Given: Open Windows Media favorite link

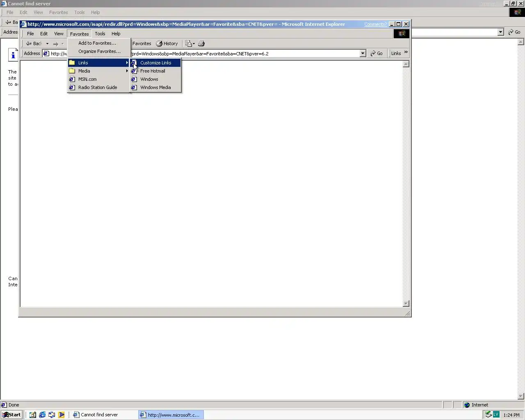Looking at the screenshot, I should point(155,87).
